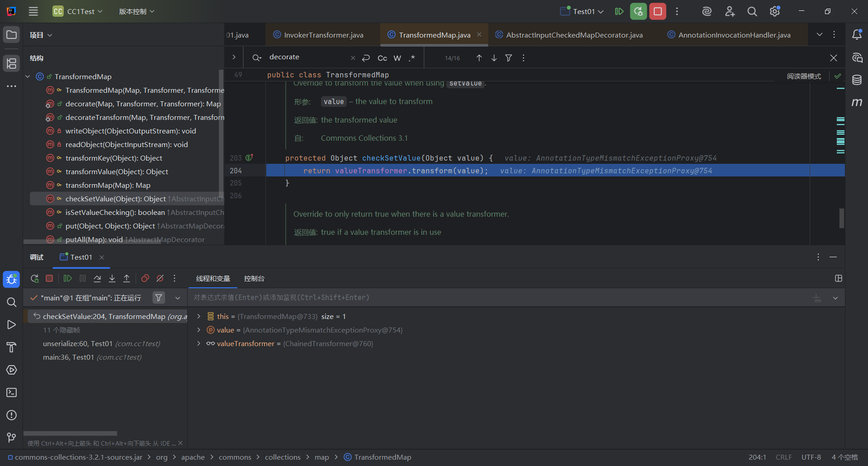The width and height of the screenshot is (868, 466).
Task: Toggle regex option in search bar
Action: point(412,58)
